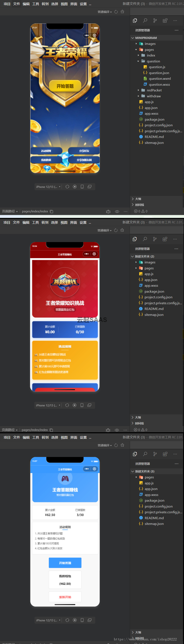
Task: Click the bug debug icon in MINIPROGRAM window path bar
Action: tap(108, 212)
